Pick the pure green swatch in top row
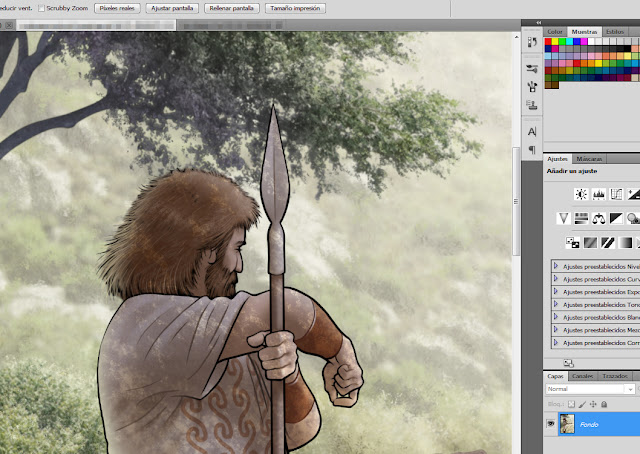Viewport: 640px width, 454px height. pyautogui.click(x=562, y=41)
